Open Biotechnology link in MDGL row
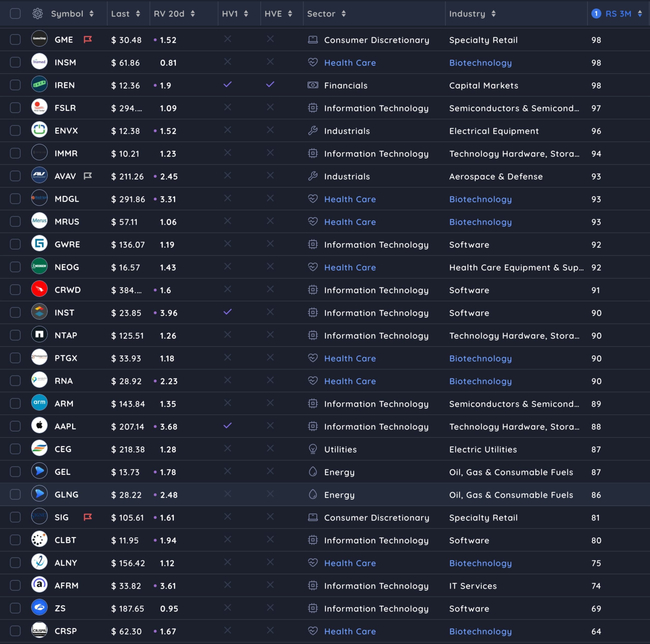 coord(480,199)
